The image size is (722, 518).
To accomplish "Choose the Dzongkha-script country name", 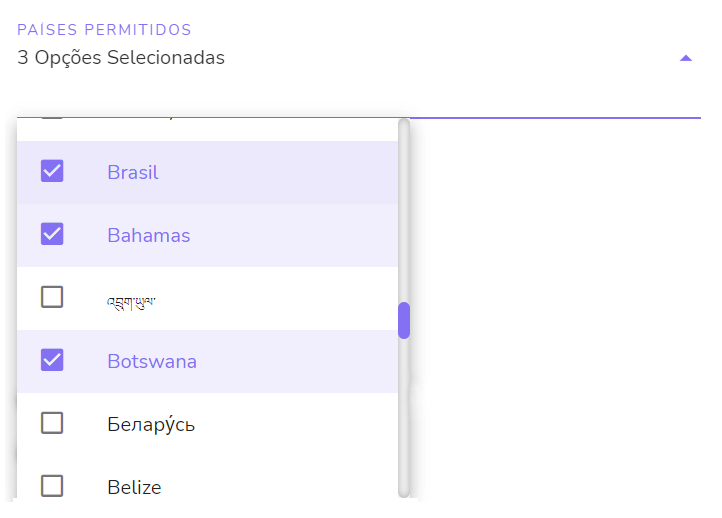I will coord(131,298).
